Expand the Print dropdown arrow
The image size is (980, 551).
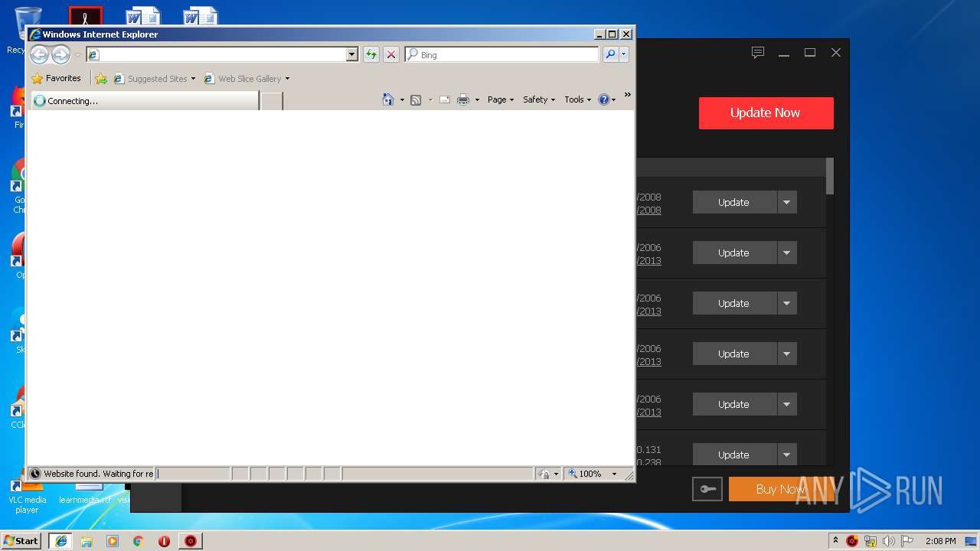pyautogui.click(x=477, y=99)
